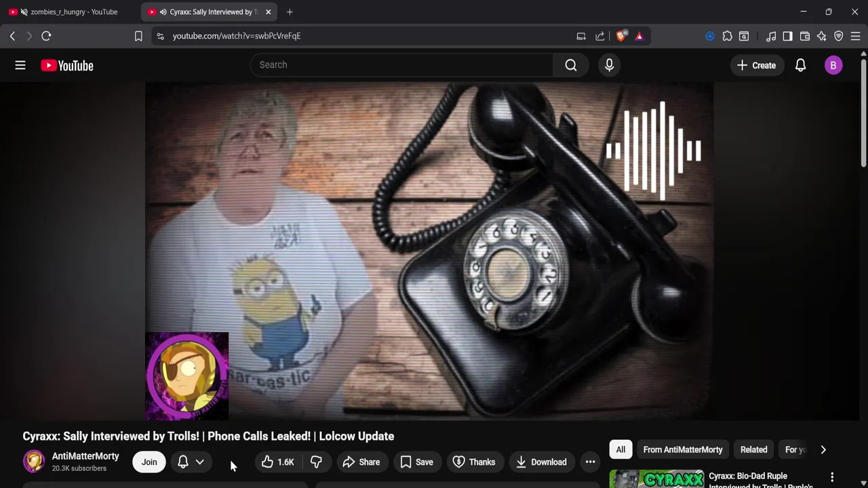Open Leo AI sparkle icon
The height and width of the screenshot is (488, 868).
pos(822,36)
